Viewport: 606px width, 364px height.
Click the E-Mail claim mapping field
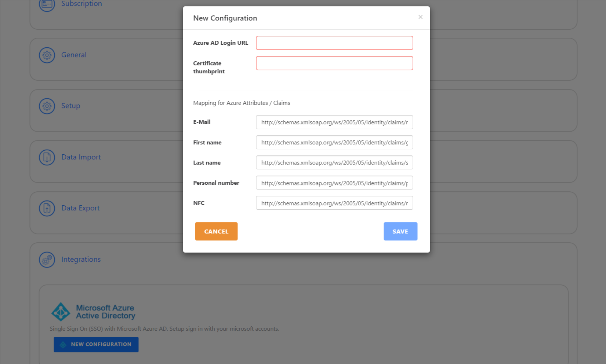[x=334, y=122]
